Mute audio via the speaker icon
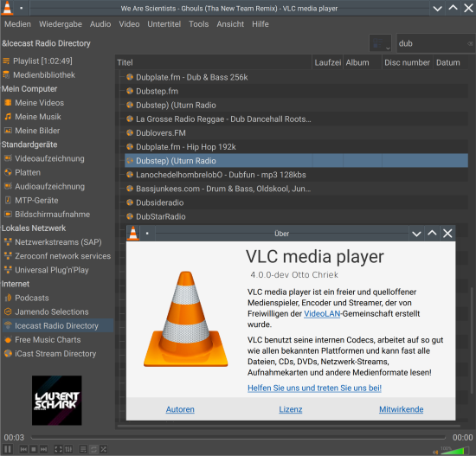The height and width of the screenshot is (456, 476). [435, 452]
